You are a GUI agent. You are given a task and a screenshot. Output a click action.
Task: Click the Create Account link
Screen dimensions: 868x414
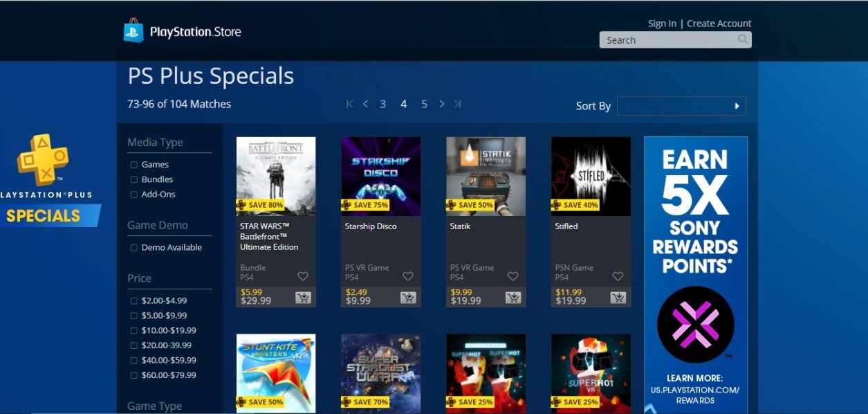(719, 24)
